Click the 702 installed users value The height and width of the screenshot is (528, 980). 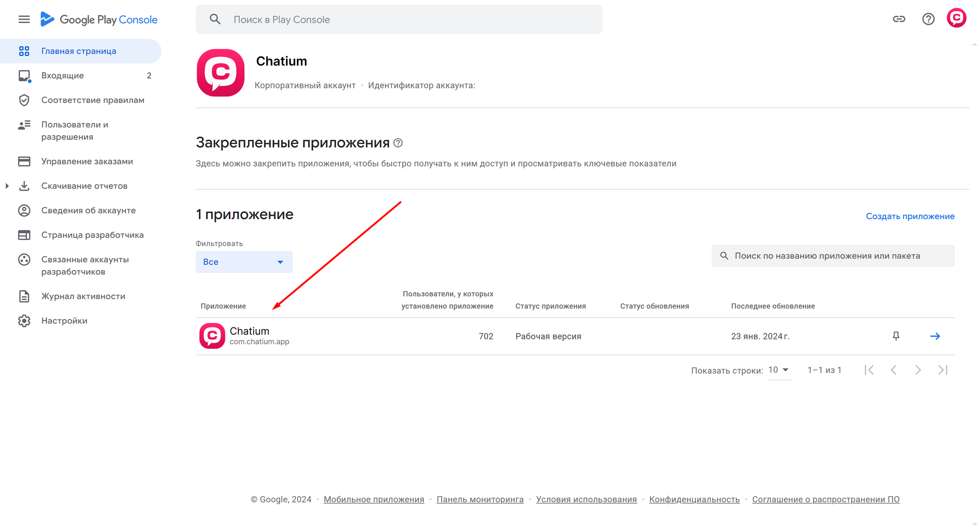486,336
